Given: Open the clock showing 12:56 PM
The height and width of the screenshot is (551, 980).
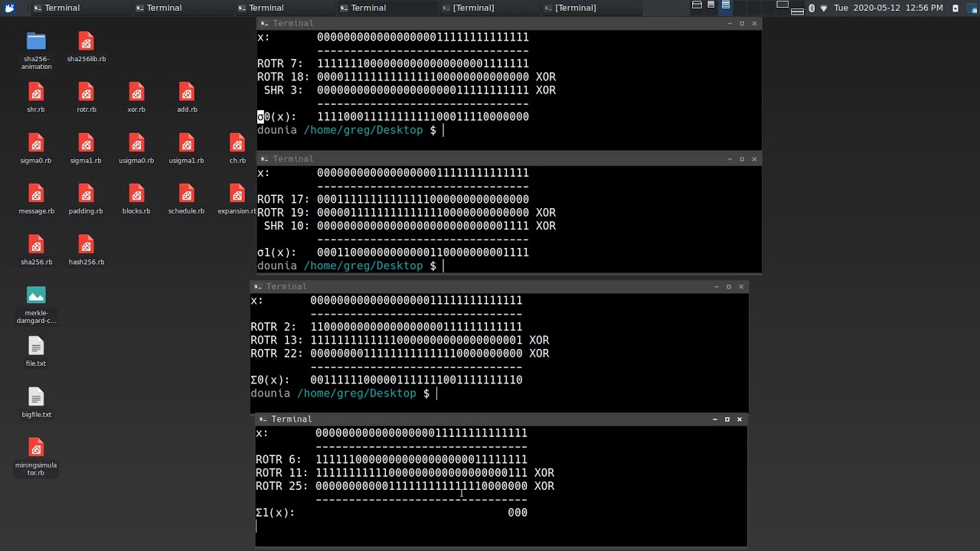Looking at the screenshot, I should 888,8.
